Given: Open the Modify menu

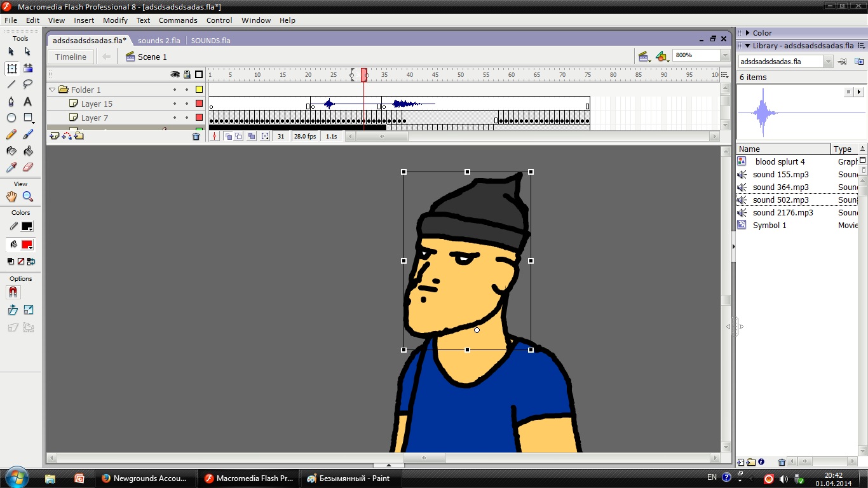Looking at the screenshot, I should pyautogui.click(x=115, y=20).
